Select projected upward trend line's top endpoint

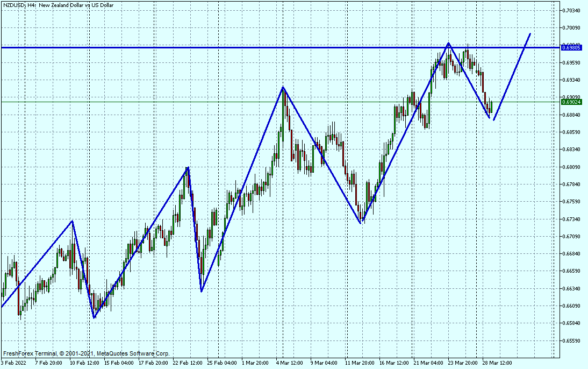(530, 34)
